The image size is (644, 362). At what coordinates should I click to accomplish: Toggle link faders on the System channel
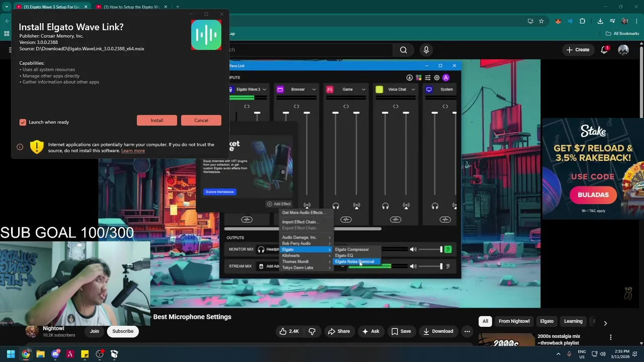pos(445,107)
